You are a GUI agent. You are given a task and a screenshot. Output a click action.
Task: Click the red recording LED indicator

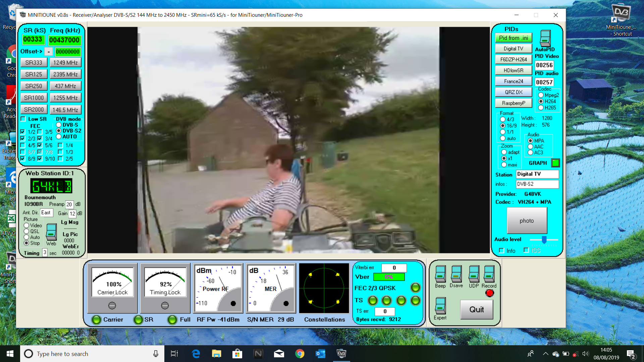[x=489, y=293]
